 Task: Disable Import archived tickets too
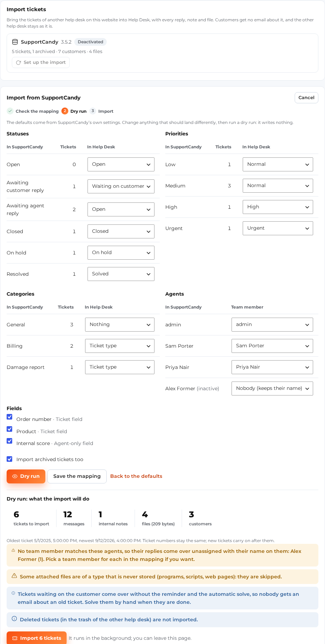pyautogui.click(x=9, y=459)
